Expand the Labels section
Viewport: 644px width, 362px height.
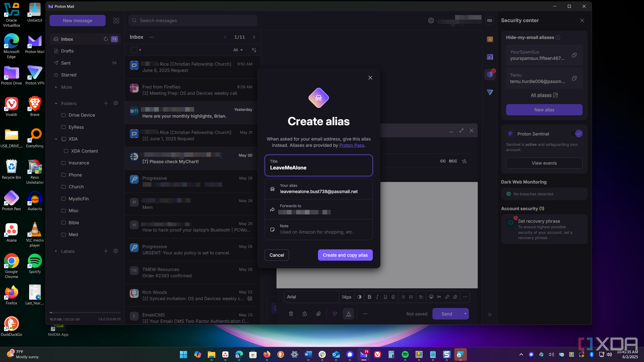[56, 251]
